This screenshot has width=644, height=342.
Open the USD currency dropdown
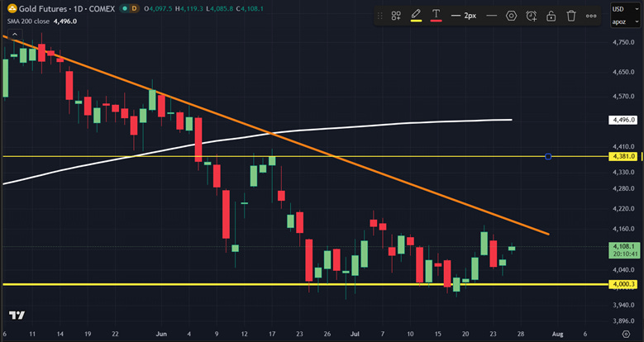pos(626,9)
